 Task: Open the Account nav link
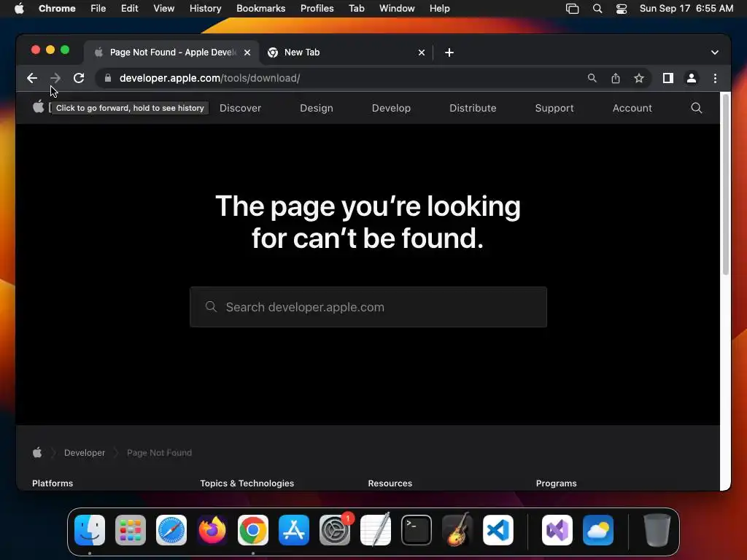632,108
